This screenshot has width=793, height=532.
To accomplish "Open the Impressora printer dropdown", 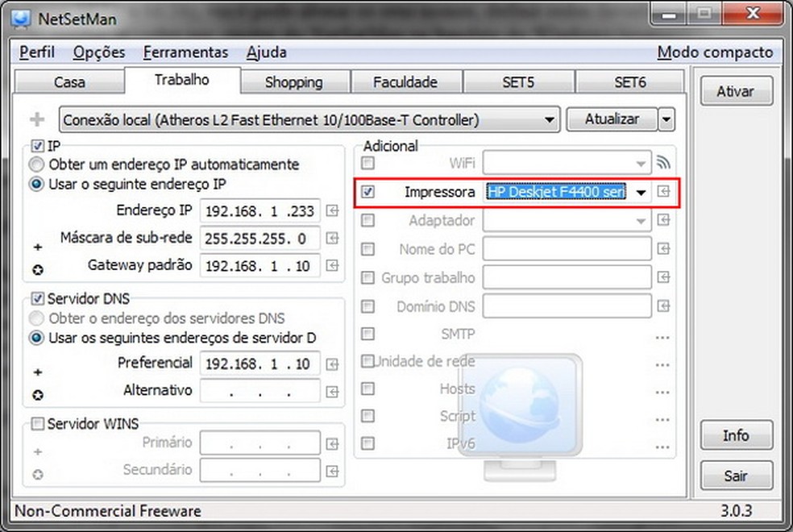I will coord(641,192).
